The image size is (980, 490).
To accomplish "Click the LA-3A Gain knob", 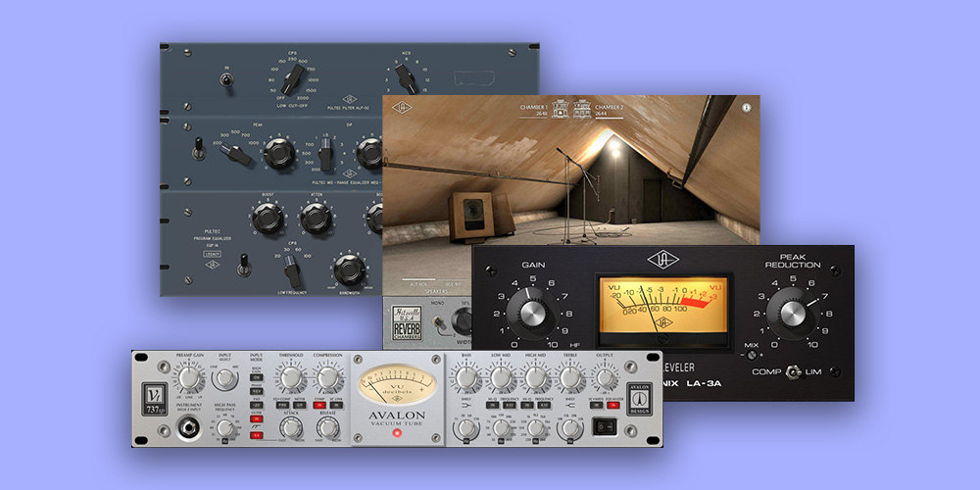I will (532, 315).
